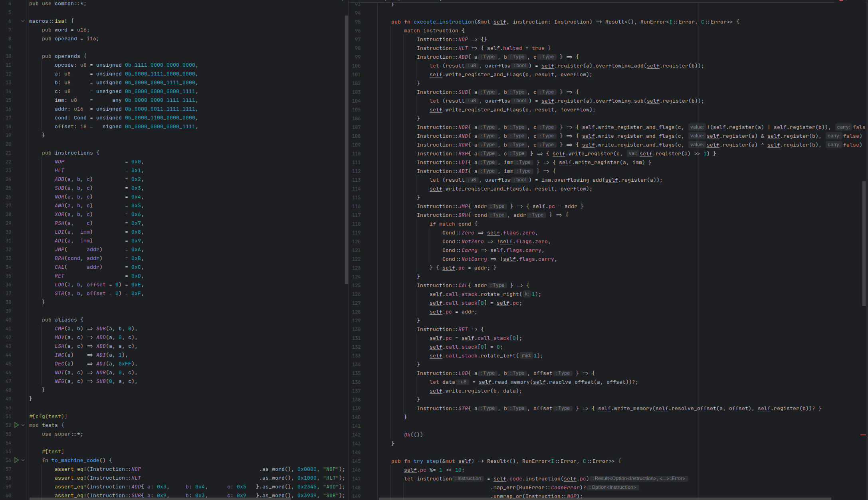Click the opcode bitmask 0b_1111_0000_0000_0000
The height and width of the screenshot is (500, 868).
pos(160,65)
